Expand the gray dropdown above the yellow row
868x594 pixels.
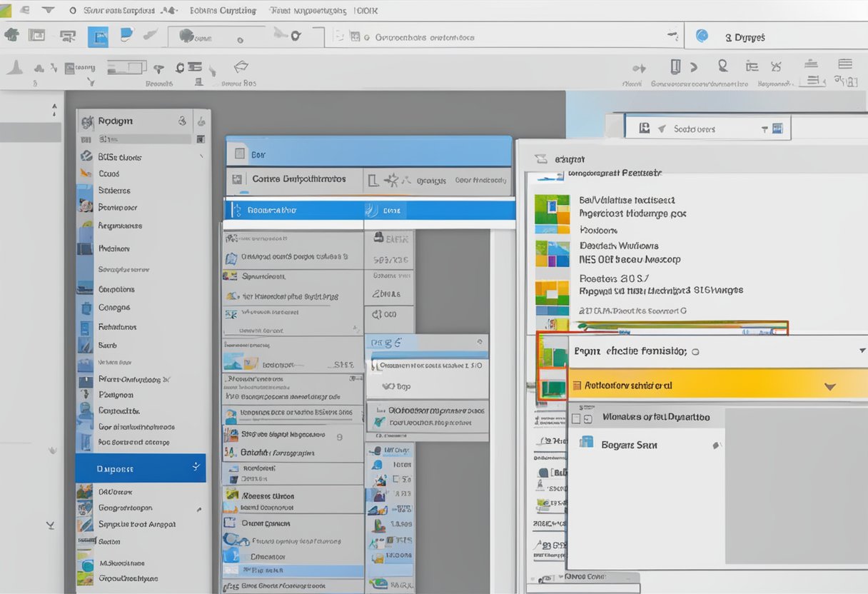click(859, 351)
